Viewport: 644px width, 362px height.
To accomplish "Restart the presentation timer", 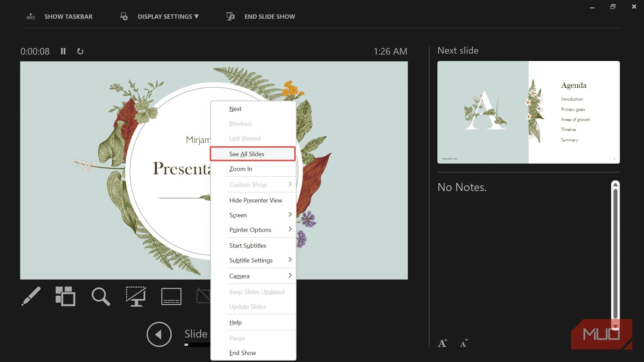I will click(80, 51).
